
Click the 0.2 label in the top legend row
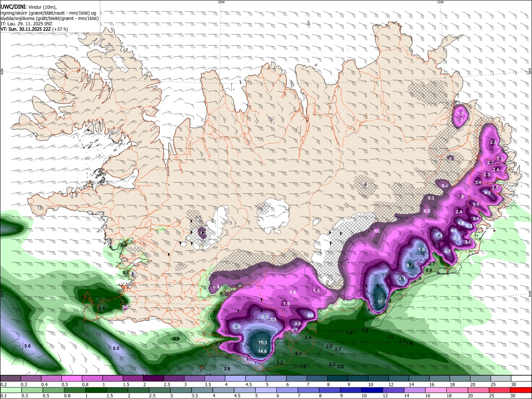(x=3, y=385)
